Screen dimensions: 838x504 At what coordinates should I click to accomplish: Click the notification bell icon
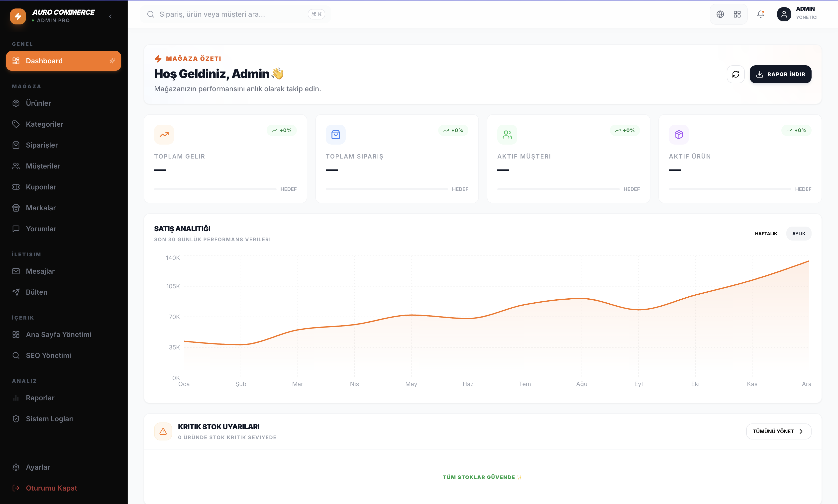(760, 14)
